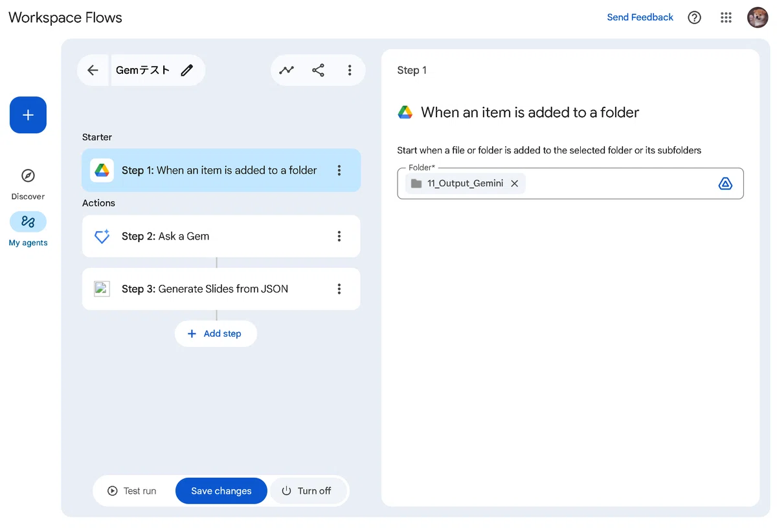Click Save changes
Viewport: 777px width, 532px height.
[221, 491]
